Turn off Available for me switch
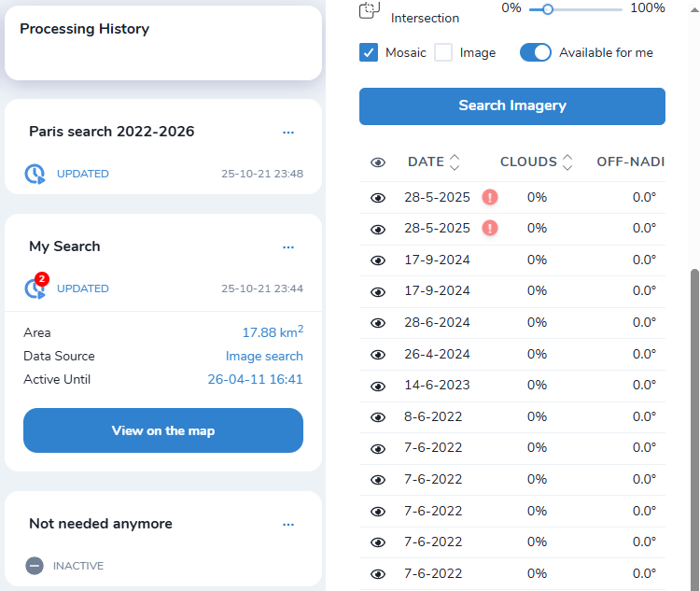The height and width of the screenshot is (591, 700). click(536, 52)
